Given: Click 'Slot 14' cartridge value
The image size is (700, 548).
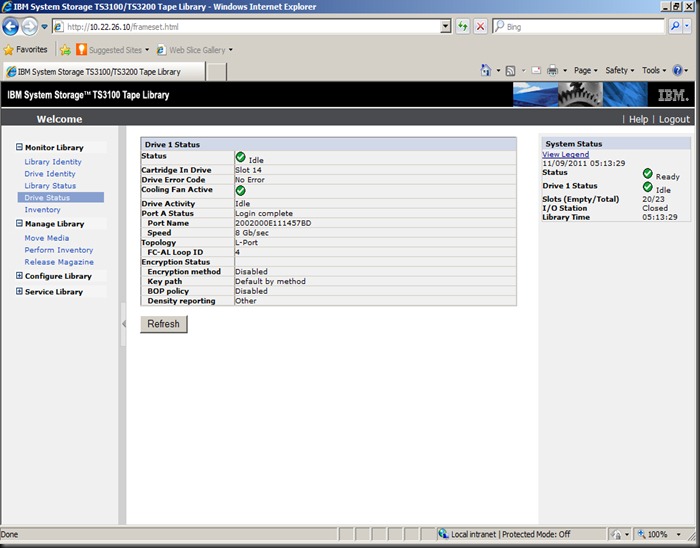Looking at the screenshot, I should point(248,170).
